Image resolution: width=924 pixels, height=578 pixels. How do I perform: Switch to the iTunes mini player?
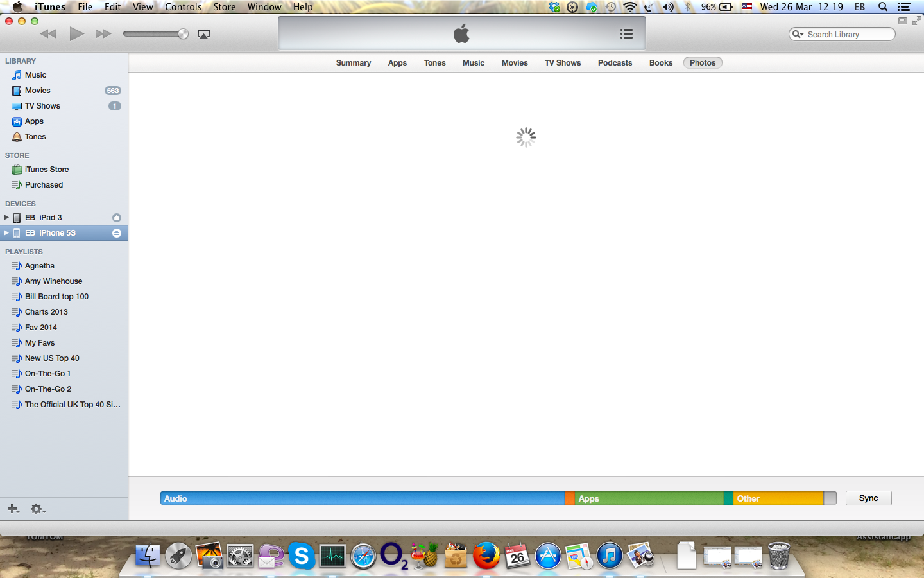[x=903, y=21]
